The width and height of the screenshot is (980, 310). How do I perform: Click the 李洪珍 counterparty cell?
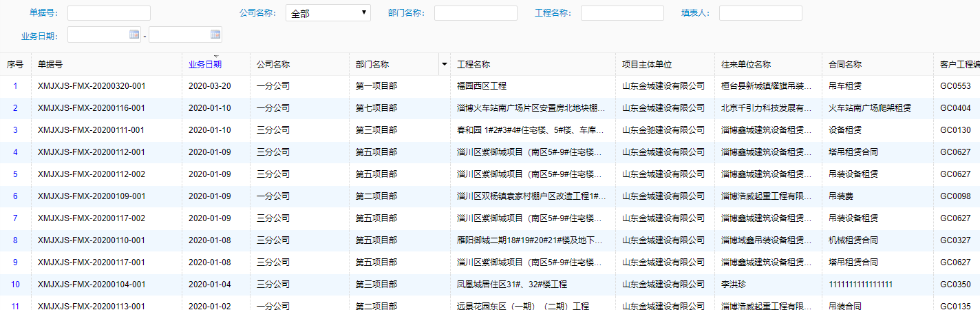[734, 285]
